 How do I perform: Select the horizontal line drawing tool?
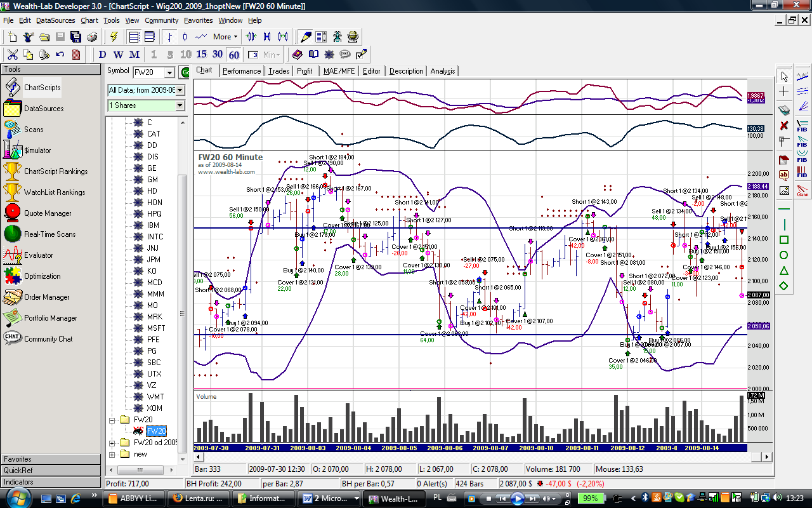click(784, 209)
